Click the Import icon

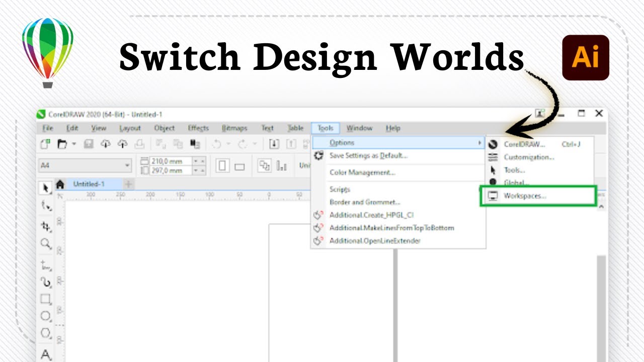click(x=274, y=144)
